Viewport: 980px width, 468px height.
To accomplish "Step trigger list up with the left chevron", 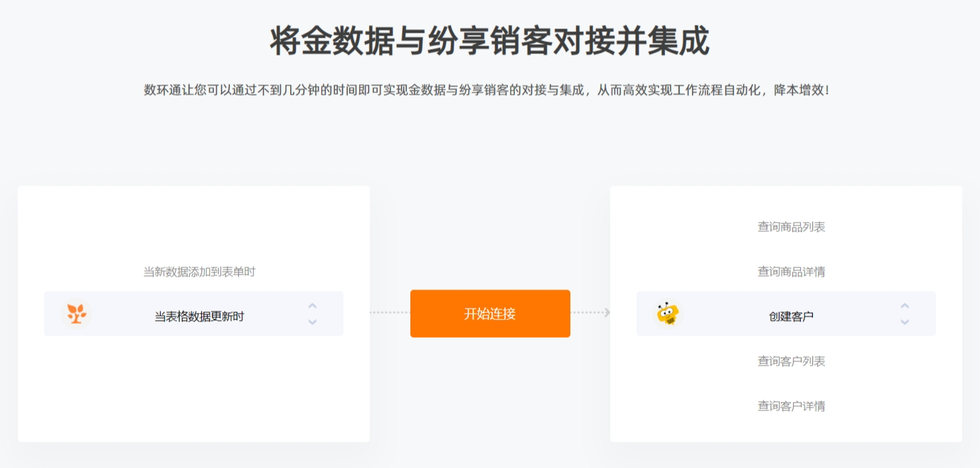I will (x=312, y=306).
